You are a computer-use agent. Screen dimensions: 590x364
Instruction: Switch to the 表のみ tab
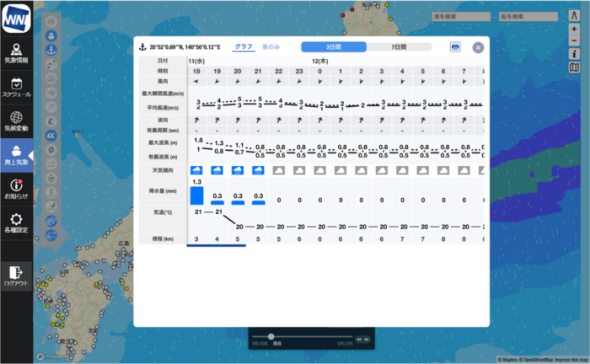pos(271,47)
